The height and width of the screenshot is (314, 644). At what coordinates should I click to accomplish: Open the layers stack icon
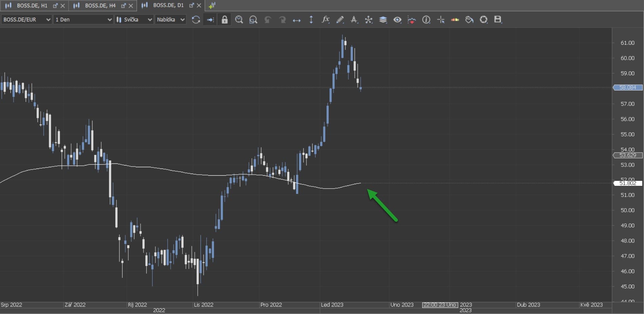[x=383, y=20]
